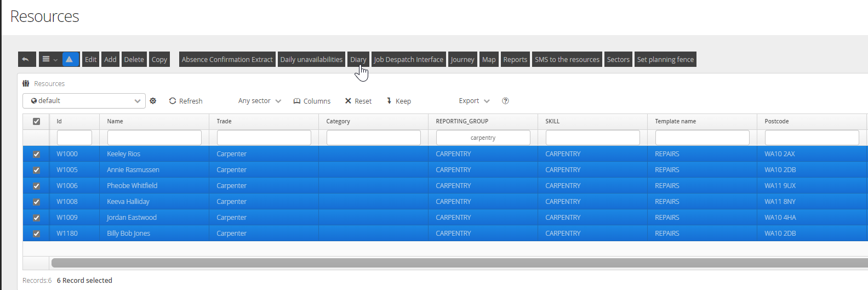Uncheck the row W1009 checkbox
The height and width of the screenshot is (290, 868).
(36, 218)
